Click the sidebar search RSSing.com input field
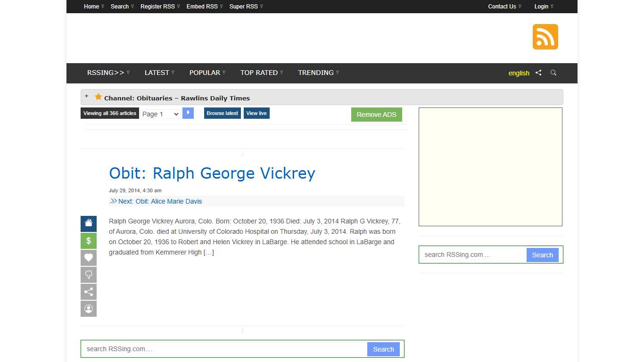This screenshot has height=362, width=644. pos(472,255)
